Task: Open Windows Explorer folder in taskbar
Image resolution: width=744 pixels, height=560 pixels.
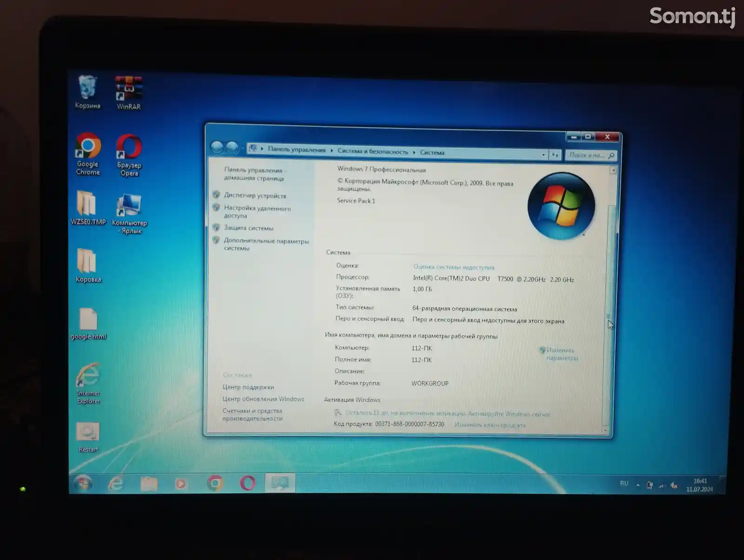Action: 149,484
